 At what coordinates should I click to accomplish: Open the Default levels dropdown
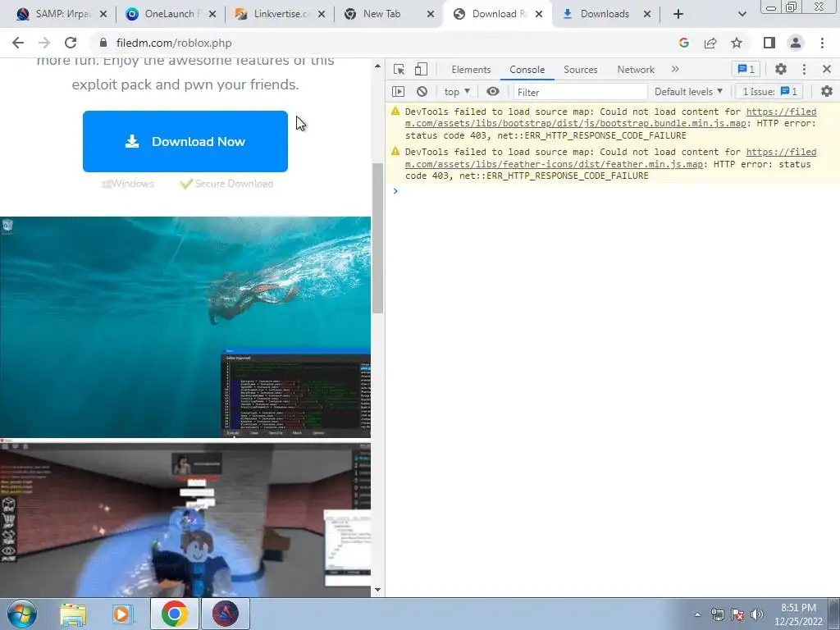coord(688,92)
